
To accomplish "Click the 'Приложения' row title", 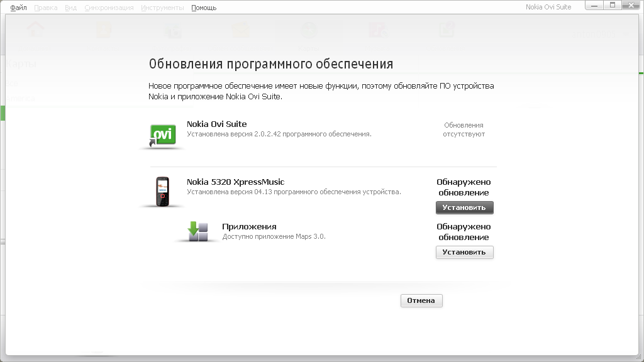I will click(x=249, y=226).
